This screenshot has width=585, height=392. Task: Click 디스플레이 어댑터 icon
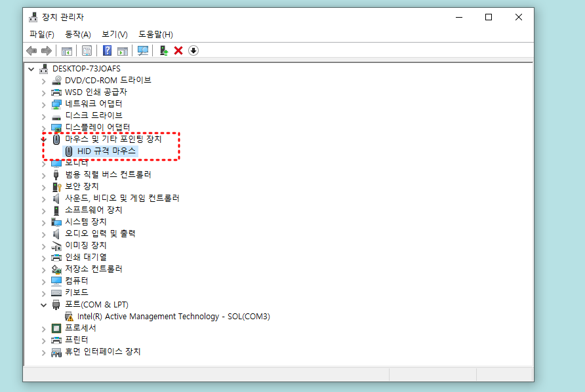pos(56,128)
